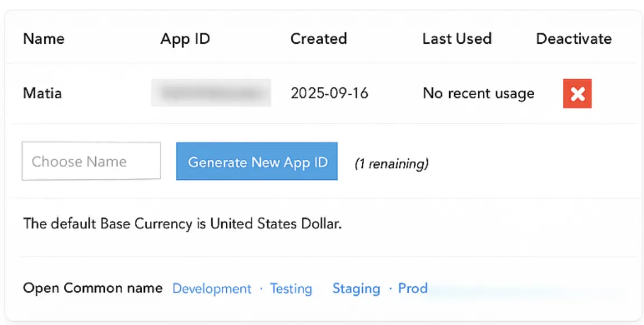This screenshot has width=644, height=325.
Task: Choose the Staging common name link
Action: pyautogui.click(x=356, y=289)
